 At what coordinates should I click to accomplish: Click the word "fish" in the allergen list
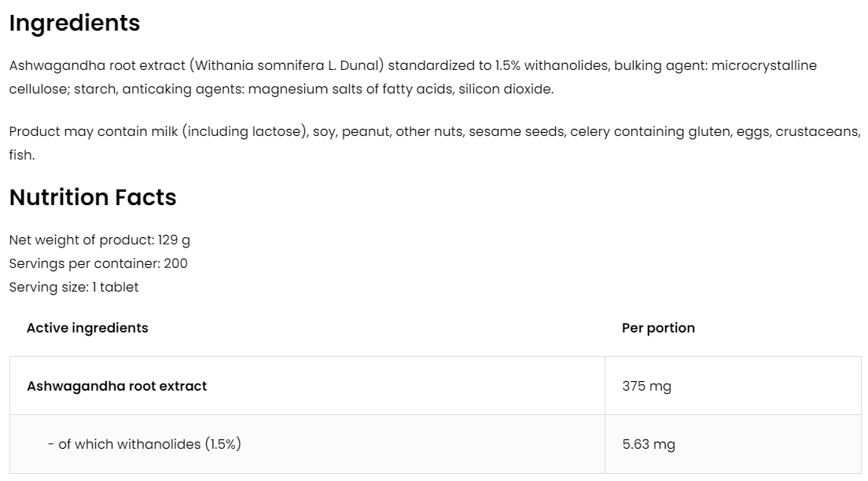click(x=20, y=155)
